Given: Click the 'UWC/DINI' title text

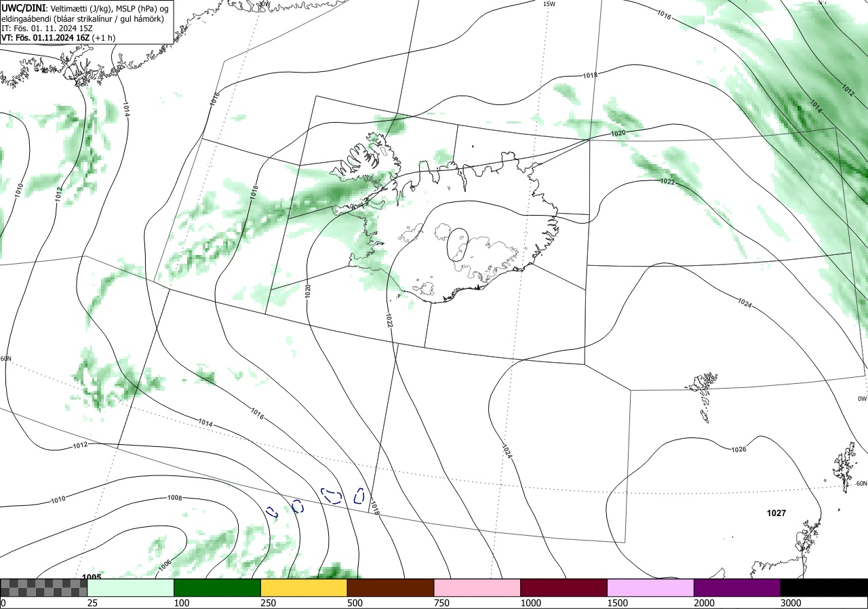Looking at the screenshot, I should click(24, 8).
